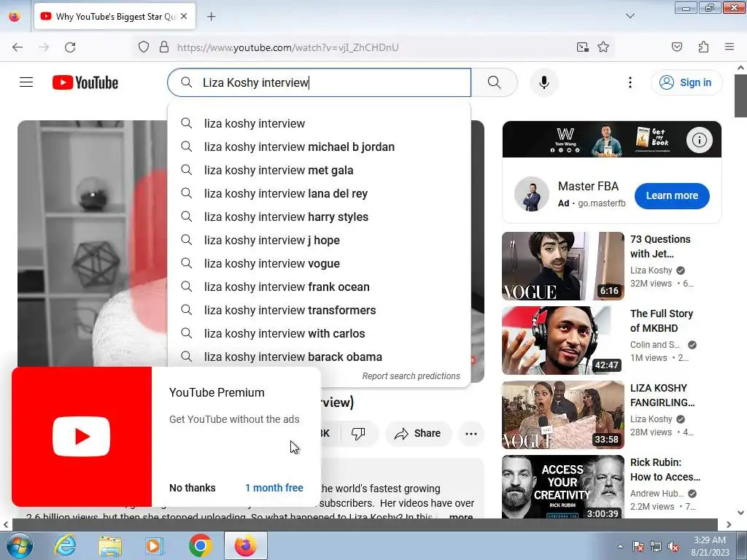
Task: Go back with the browser back arrow
Action: pyautogui.click(x=18, y=47)
